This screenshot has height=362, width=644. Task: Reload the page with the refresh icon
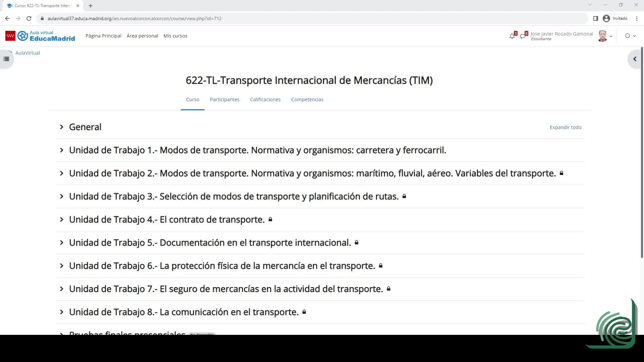[29, 18]
